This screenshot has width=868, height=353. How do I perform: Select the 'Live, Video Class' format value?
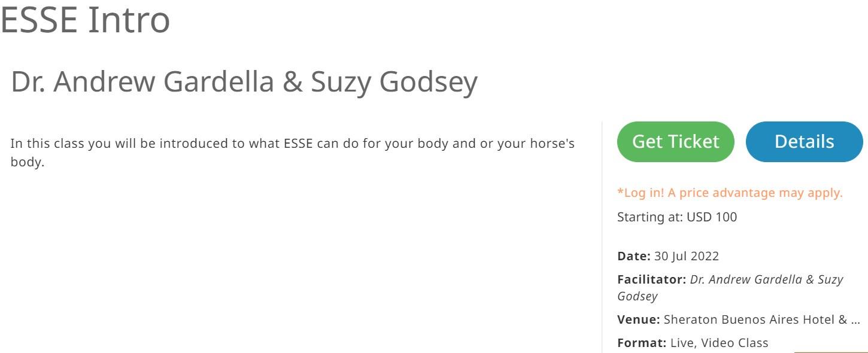pos(719,343)
